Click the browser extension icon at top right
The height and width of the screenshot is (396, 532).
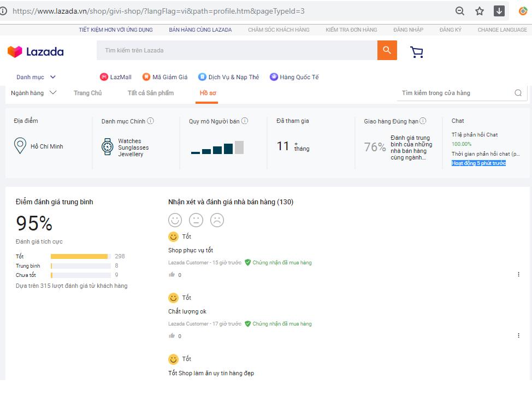click(x=523, y=11)
